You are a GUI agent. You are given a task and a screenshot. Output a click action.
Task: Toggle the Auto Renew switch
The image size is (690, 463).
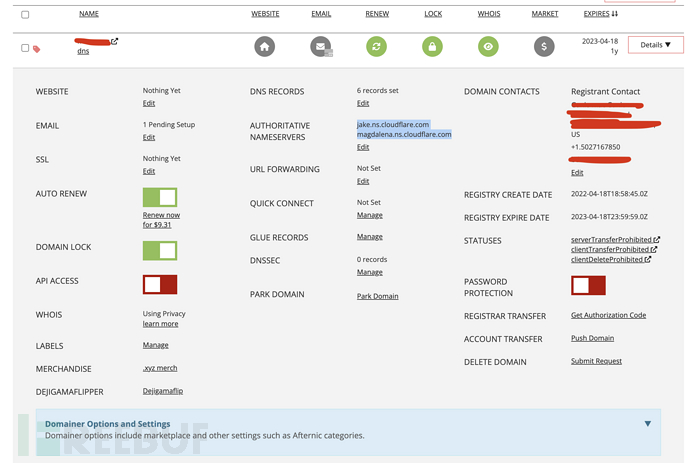[x=160, y=197]
